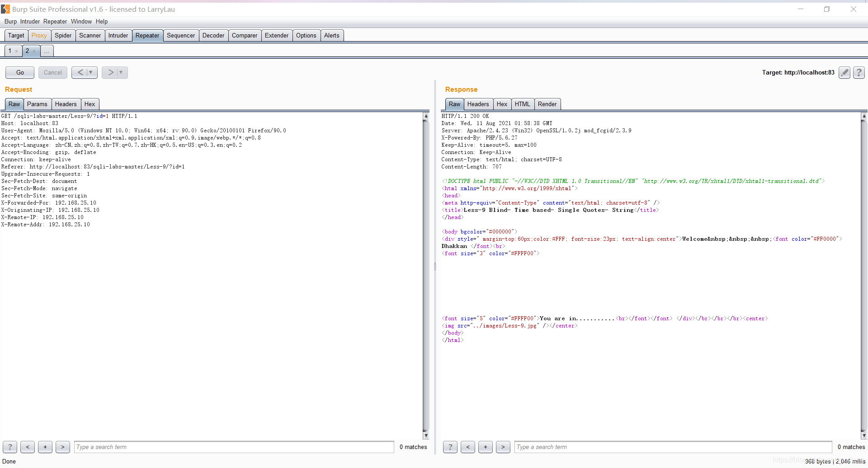The height and width of the screenshot is (468, 868).
Task: Show response Render view
Action: point(547,104)
